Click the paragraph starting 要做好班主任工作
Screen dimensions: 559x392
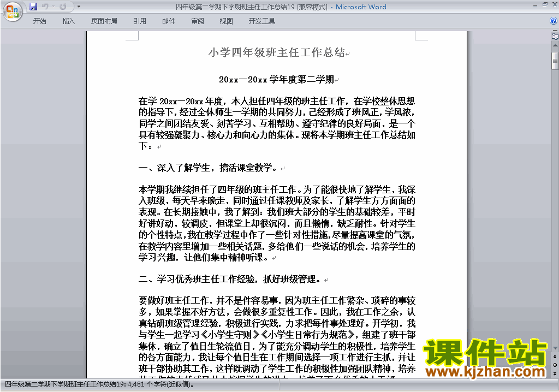[277, 338]
